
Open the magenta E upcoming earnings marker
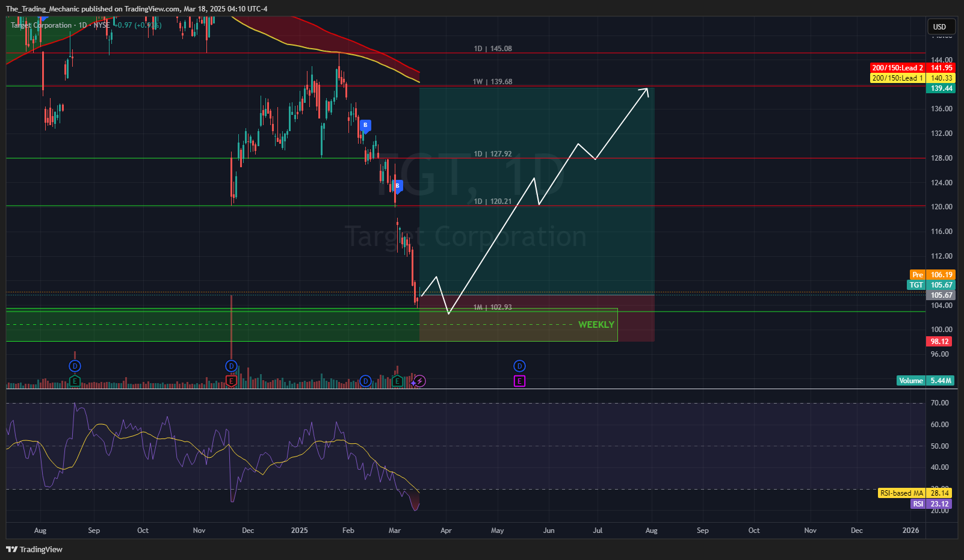(x=519, y=381)
